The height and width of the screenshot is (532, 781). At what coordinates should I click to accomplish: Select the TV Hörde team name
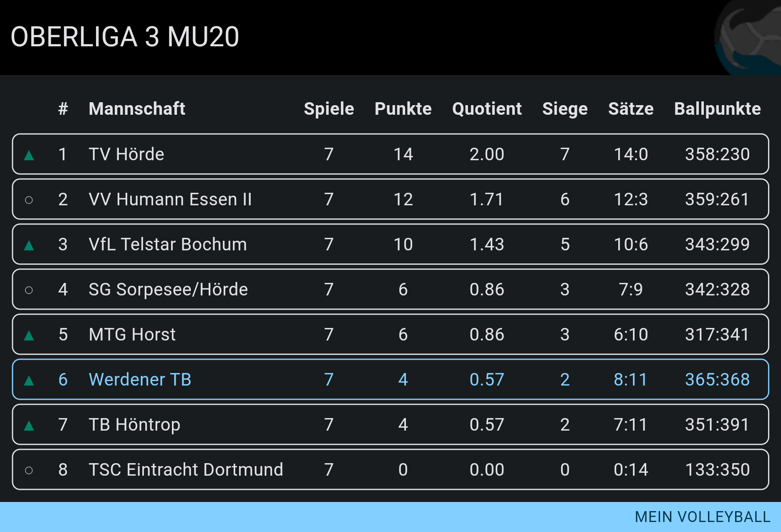tap(126, 154)
